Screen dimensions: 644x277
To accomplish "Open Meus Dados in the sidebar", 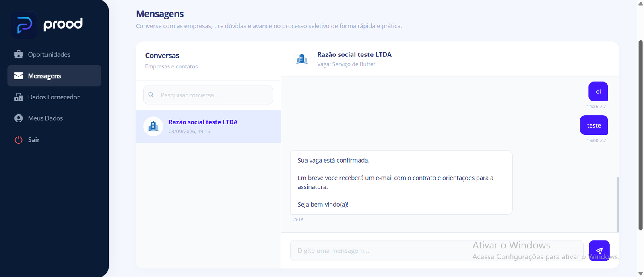I will coord(54,118).
